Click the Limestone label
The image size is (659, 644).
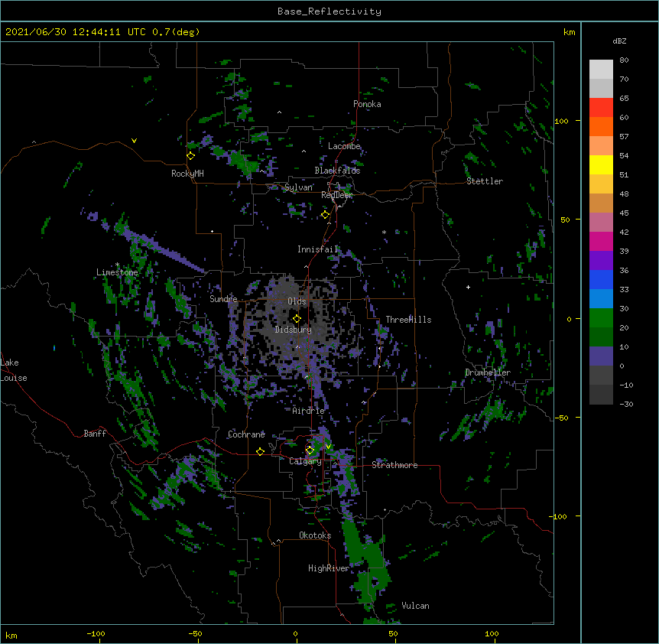pyautogui.click(x=117, y=272)
